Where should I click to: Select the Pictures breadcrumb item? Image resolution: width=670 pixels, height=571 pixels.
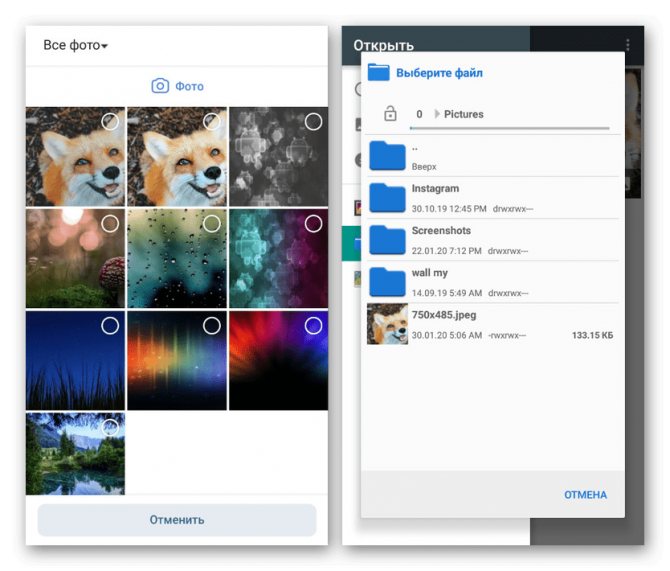464,114
